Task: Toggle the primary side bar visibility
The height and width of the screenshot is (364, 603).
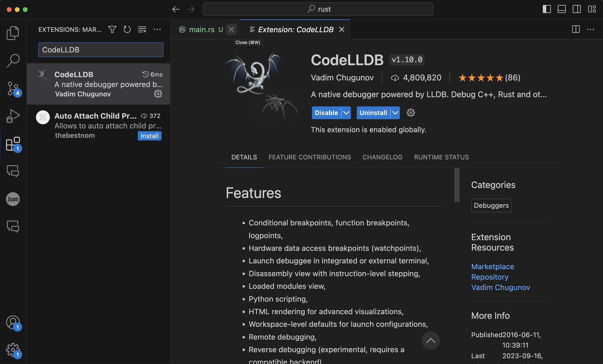Action: pyautogui.click(x=546, y=9)
